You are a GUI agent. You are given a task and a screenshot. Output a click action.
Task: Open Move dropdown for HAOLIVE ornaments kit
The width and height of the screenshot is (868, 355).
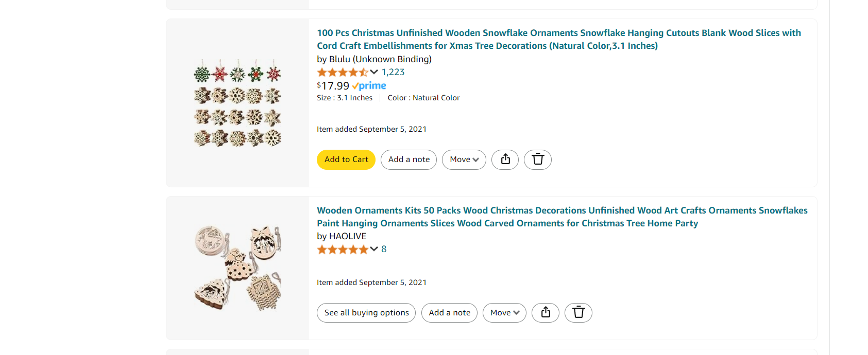click(505, 313)
